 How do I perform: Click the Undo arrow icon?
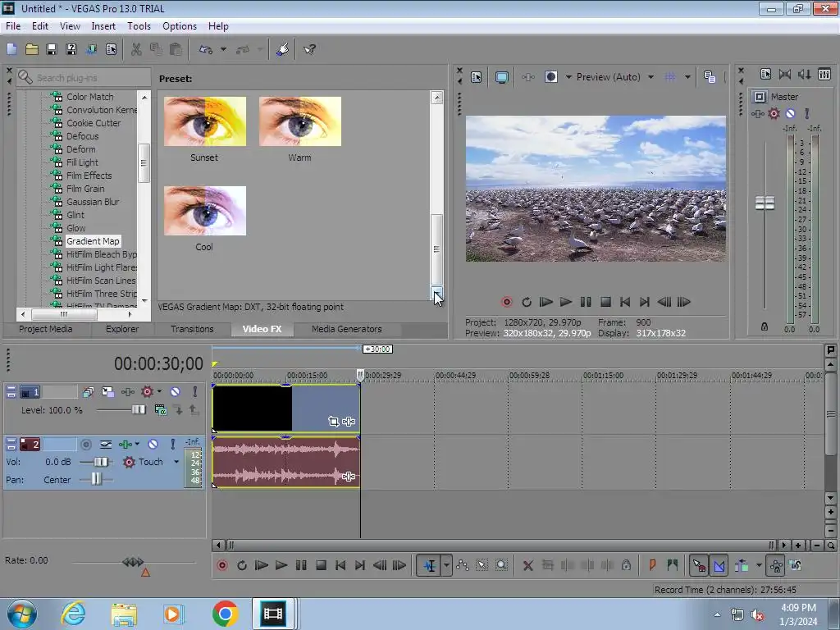tap(206, 49)
